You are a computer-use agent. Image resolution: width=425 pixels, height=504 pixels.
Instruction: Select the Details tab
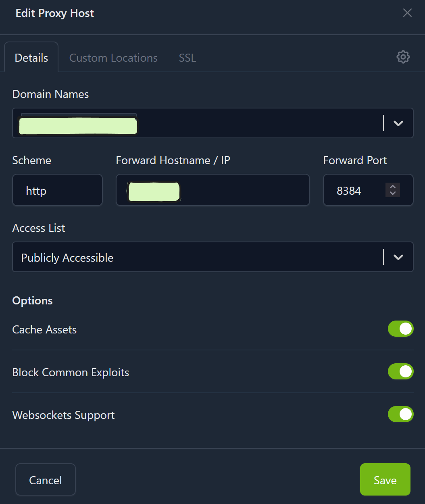31,58
